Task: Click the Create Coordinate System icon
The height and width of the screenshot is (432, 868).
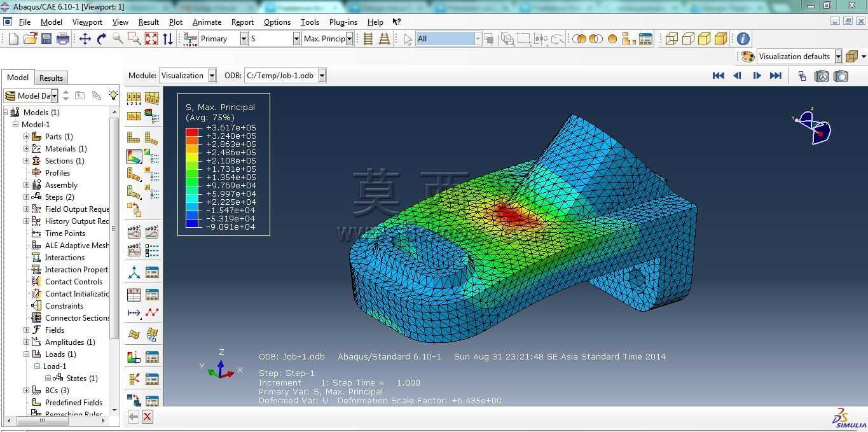Action: point(134,273)
